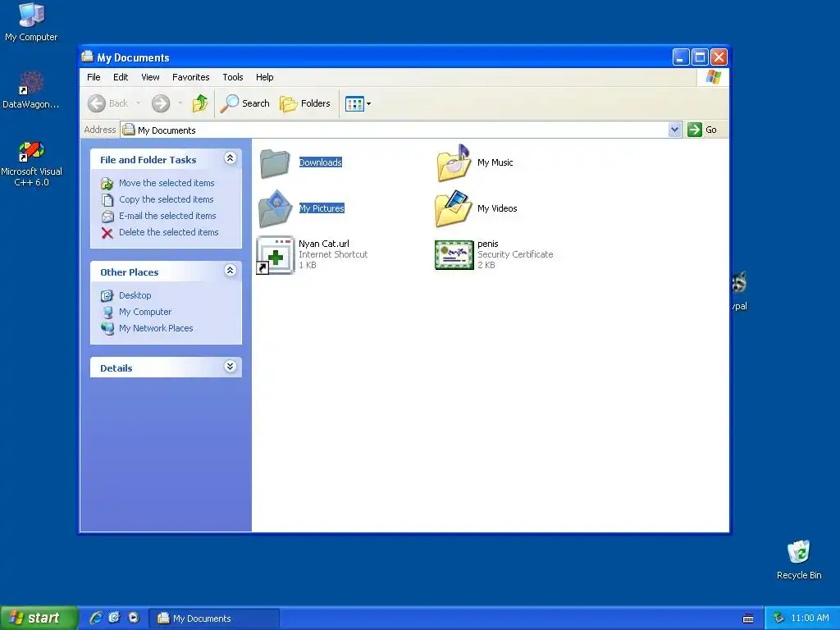Go up one folder level
The width and height of the screenshot is (840, 630).
point(200,103)
